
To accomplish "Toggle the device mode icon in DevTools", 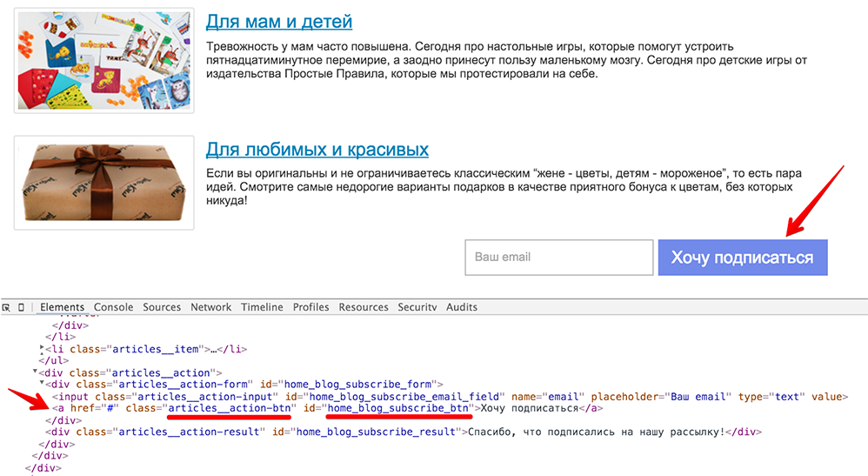I will [21, 307].
